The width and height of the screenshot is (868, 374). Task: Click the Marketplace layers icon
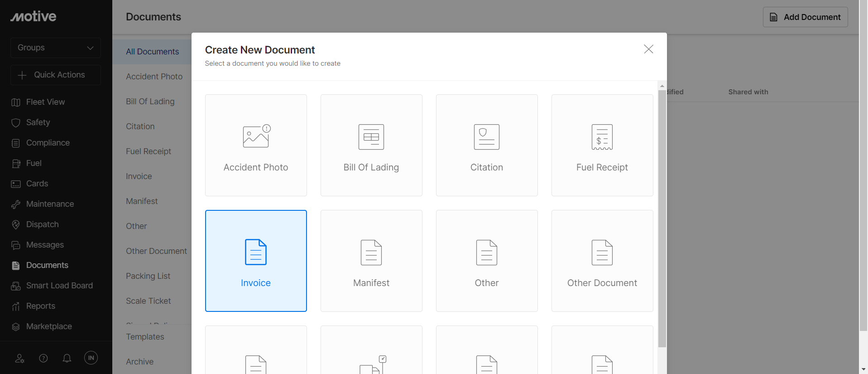(x=16, y=327)
